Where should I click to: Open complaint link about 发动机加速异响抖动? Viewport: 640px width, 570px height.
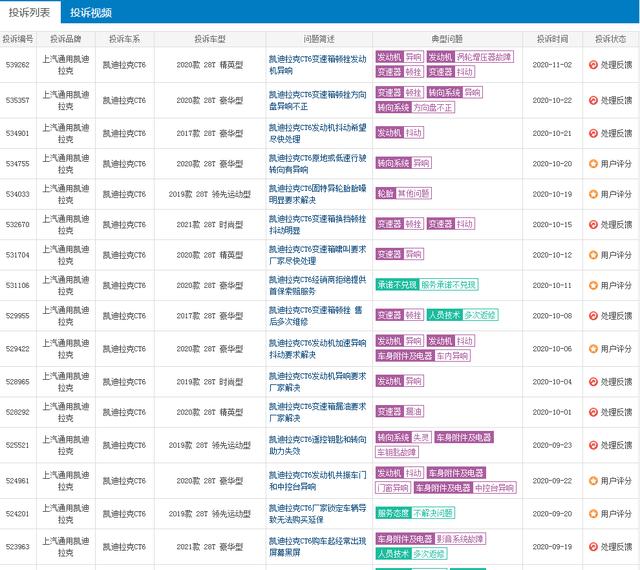pos(318,349)
